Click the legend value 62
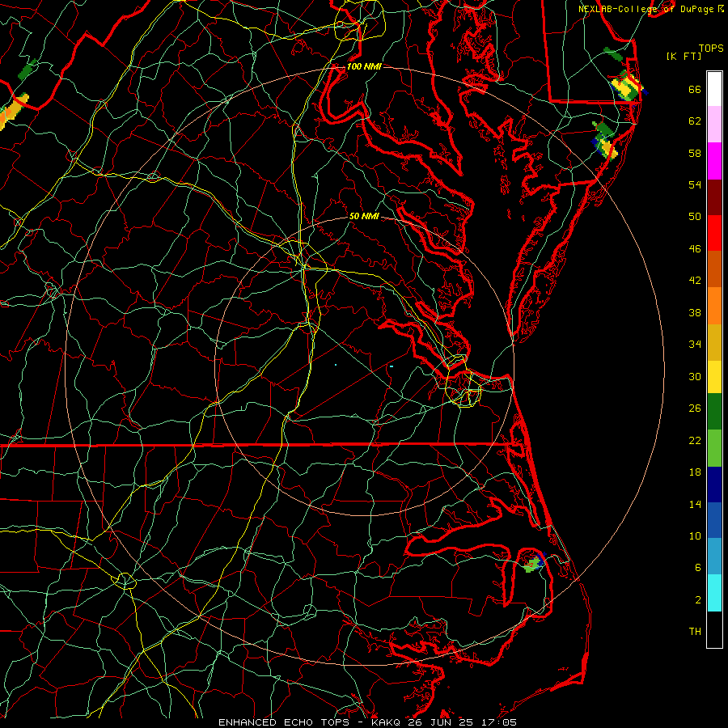The height and width of the screenshot is (728, 728). pyautogui.click(x=695, y=121)
